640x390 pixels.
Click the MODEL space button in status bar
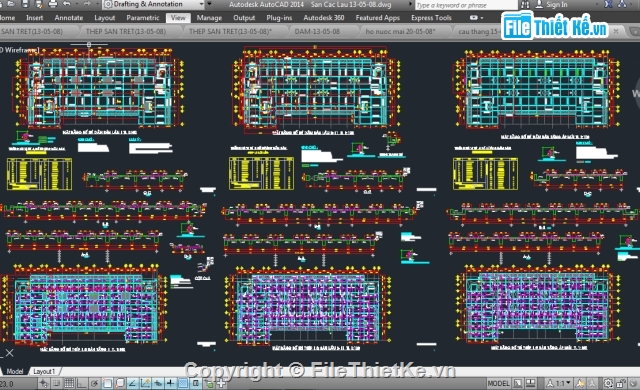coord(498,383)
